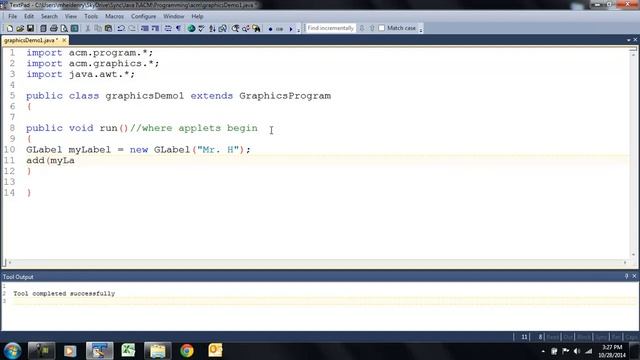Screen dimensions: 640x360
Task: Open the Replace dialog from the toolbar
Action: [246, 29]
